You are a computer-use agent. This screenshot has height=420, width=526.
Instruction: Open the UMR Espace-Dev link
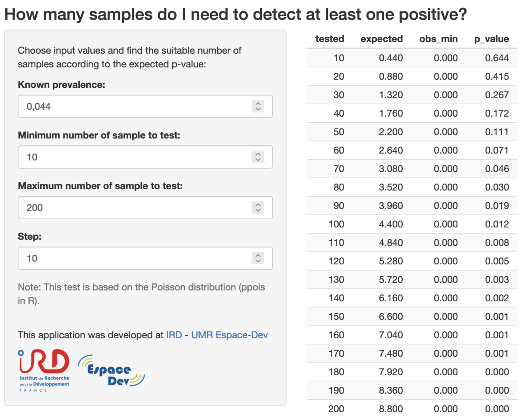(x=229, y=335)
